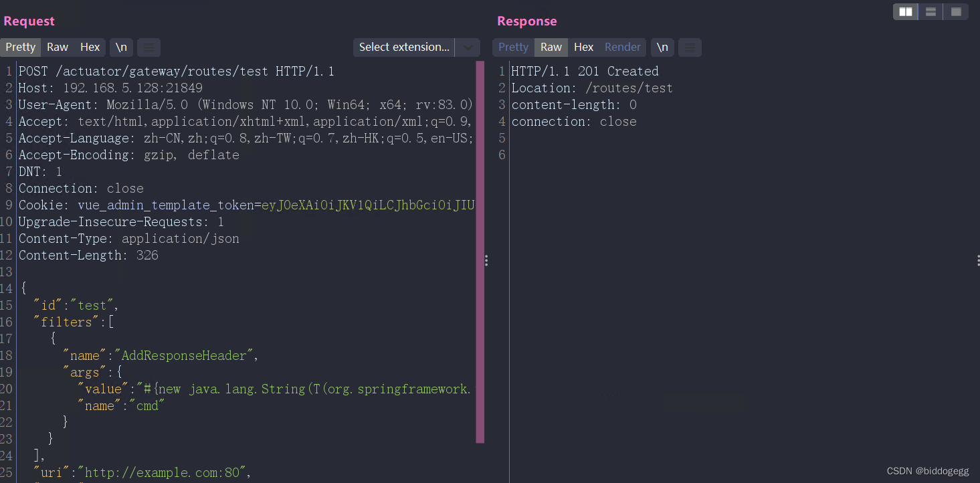Open the Select extension dropdown

(x=404, y=47)
